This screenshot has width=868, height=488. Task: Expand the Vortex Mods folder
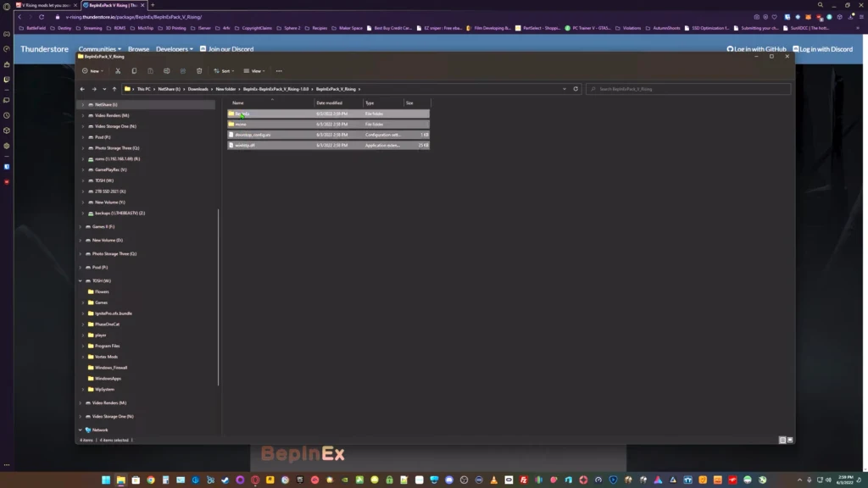[83, 357]
